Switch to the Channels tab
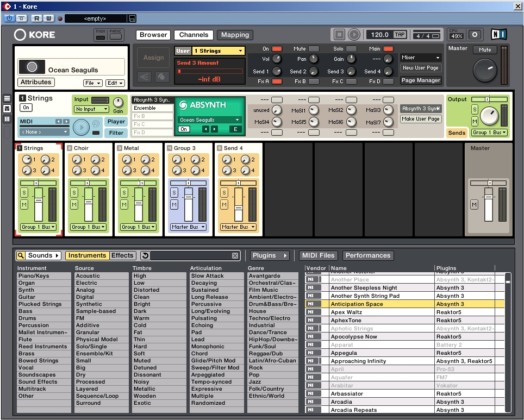The height and width of the screenshot is (420, 524). tap(194, 35)
